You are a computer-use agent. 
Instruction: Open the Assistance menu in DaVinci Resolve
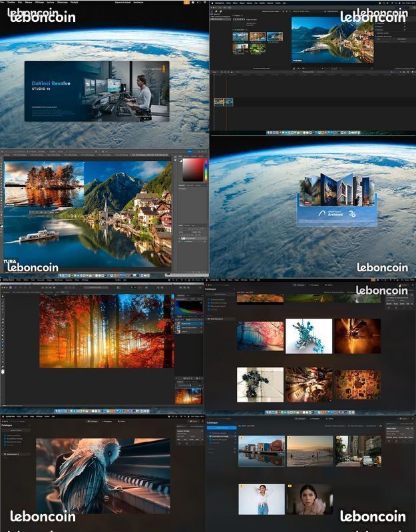(138, 2)
